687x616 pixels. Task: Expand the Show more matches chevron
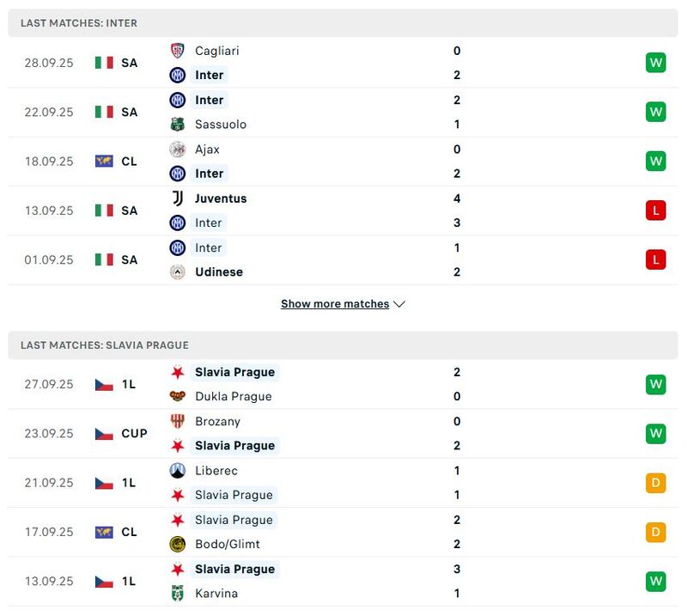click(399, 304)
